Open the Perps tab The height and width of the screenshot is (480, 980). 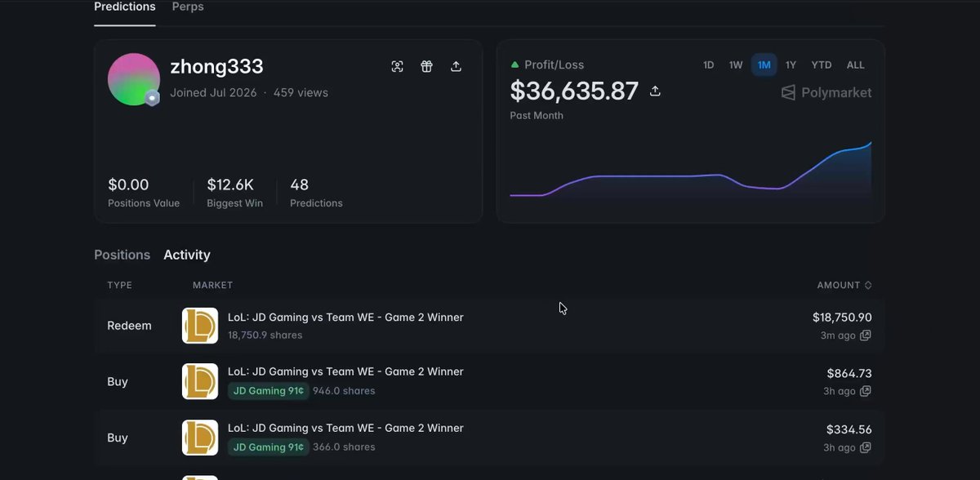pos(188,7)
